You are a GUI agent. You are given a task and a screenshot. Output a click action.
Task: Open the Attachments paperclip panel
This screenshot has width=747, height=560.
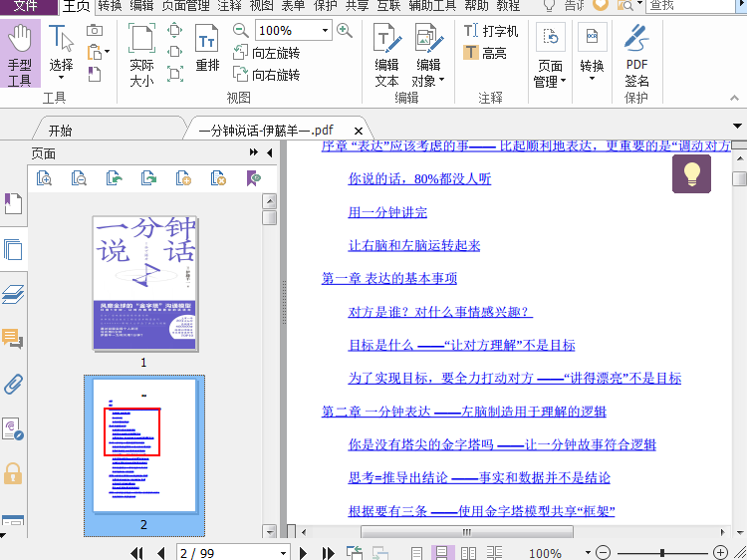pos(13,384)
